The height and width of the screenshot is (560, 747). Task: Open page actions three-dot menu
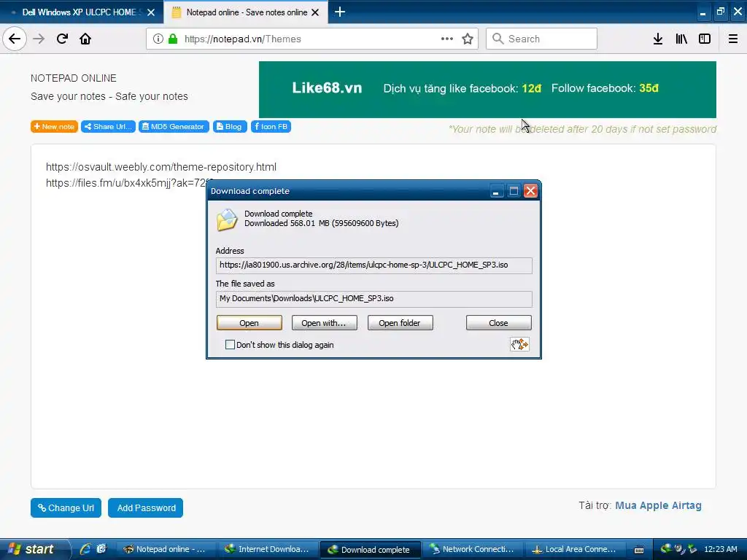[447, 39]
